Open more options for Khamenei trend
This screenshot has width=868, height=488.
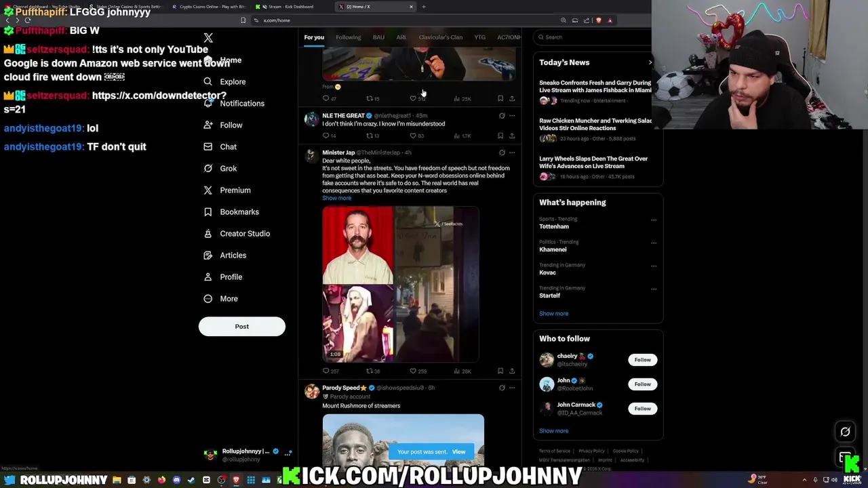coord(654,243)
